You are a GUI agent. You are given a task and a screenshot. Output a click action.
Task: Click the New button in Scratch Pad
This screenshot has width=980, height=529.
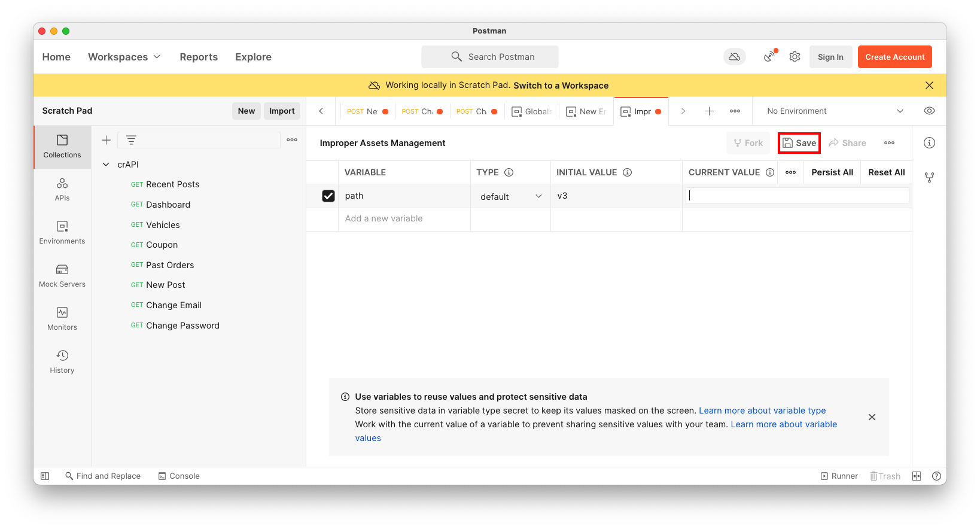[x=246, y=111]
